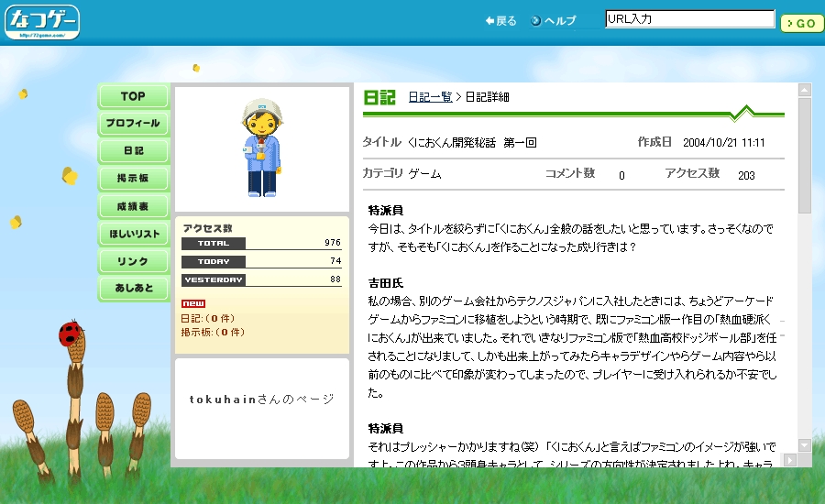825x504 pixels.
Task: Open the 成績表 menu item
Action: [133, 206]
